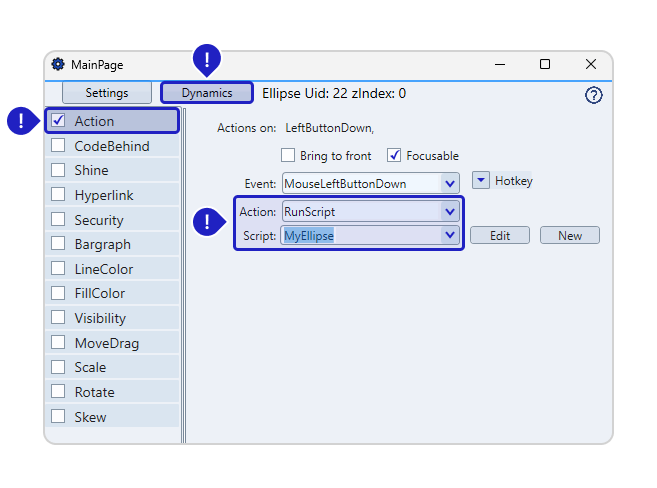The image size is (657, 488).
Task: Click the Edit script button
Action: (x=500, y=236)
